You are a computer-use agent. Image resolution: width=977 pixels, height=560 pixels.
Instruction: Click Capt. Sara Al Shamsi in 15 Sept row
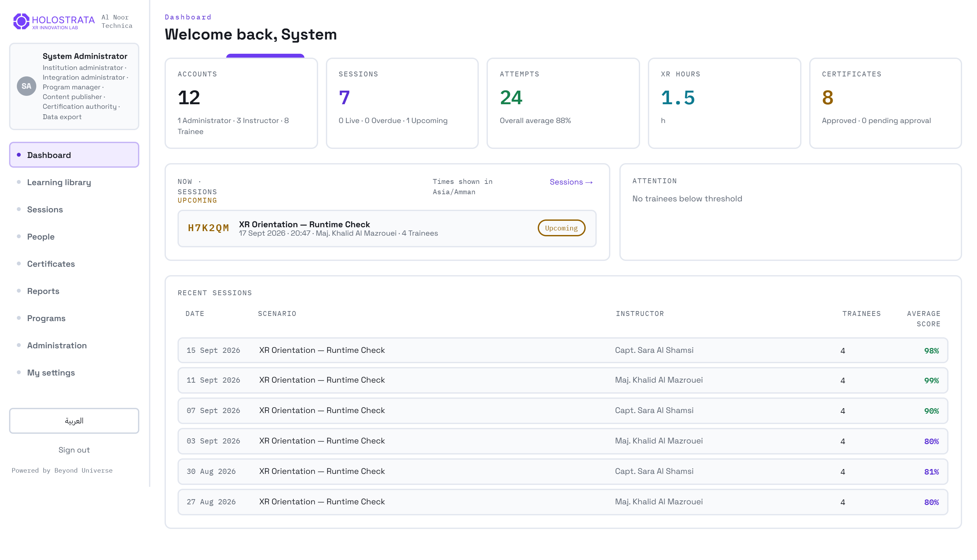tap(654, 350)
